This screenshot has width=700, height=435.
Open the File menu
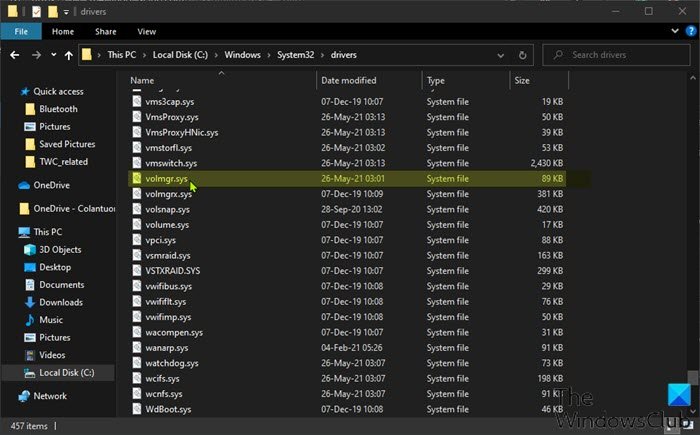click(21, 31)
